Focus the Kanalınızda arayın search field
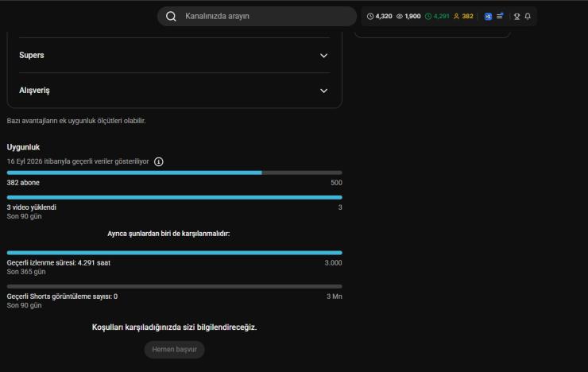Image resolution: width=588 pixels, height=372 pixels. tap(257, 16)
